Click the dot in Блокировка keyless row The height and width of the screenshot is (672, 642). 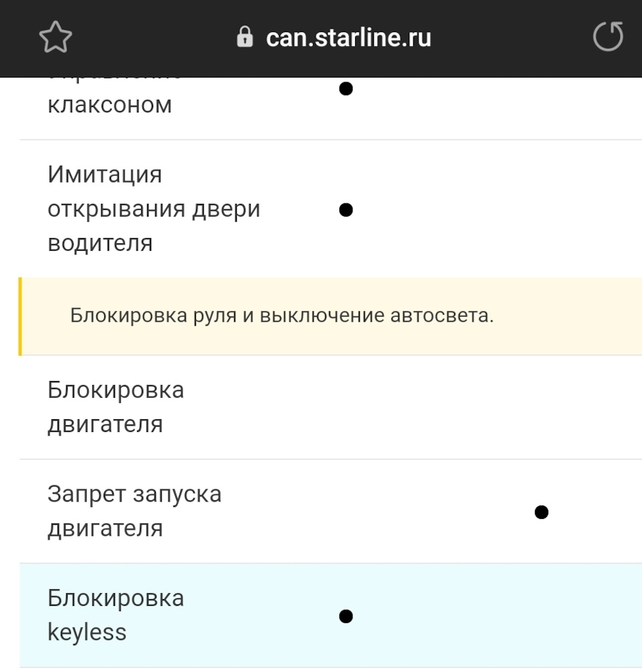point(346,616)
